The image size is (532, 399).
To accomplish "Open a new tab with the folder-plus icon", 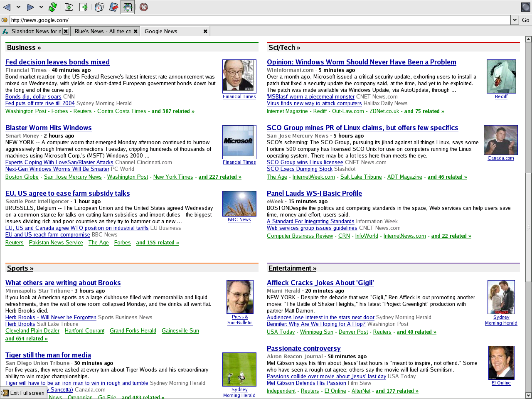I will [x=69, y=7].
